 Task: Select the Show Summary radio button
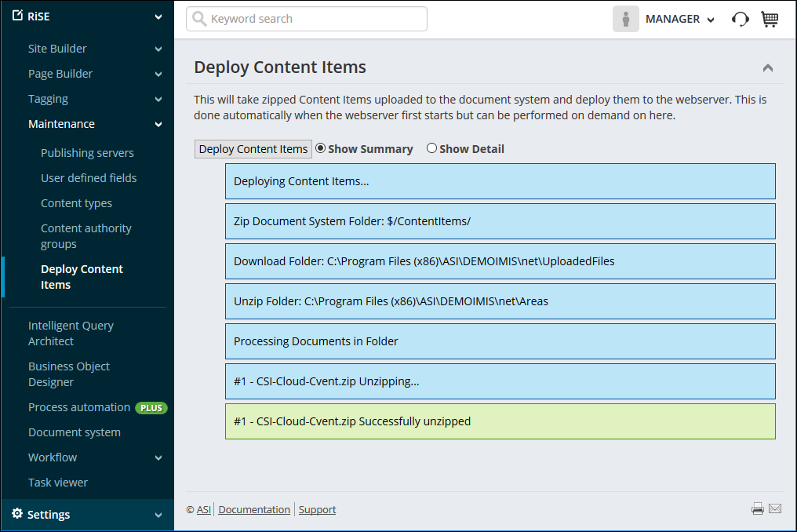click(x=320, y=148)
